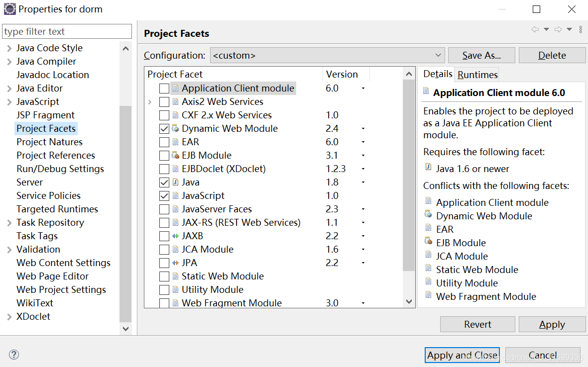Toggle the JavaServer Faces checkbox

(x=164, y=209)
